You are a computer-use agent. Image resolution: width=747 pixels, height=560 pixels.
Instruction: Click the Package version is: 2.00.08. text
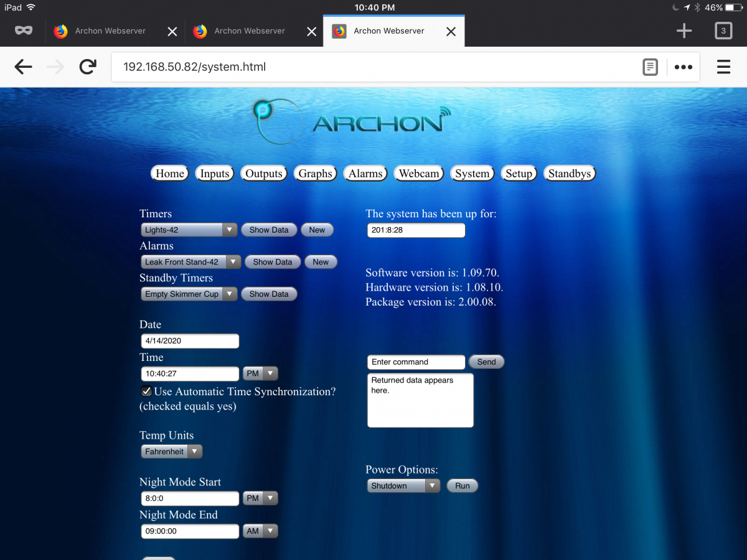click(x=431, y=302)
